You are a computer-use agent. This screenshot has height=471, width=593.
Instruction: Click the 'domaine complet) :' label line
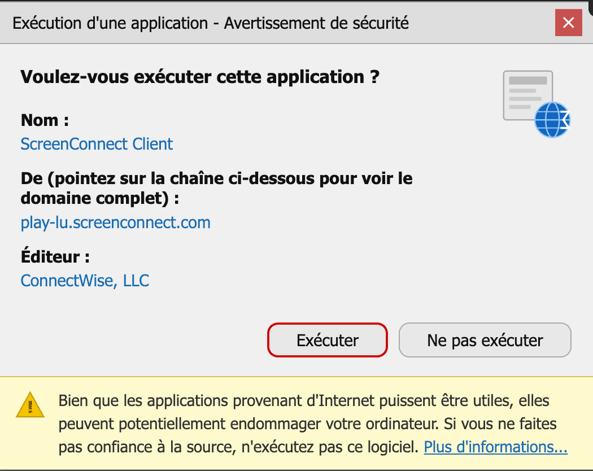tap(100, 198)
